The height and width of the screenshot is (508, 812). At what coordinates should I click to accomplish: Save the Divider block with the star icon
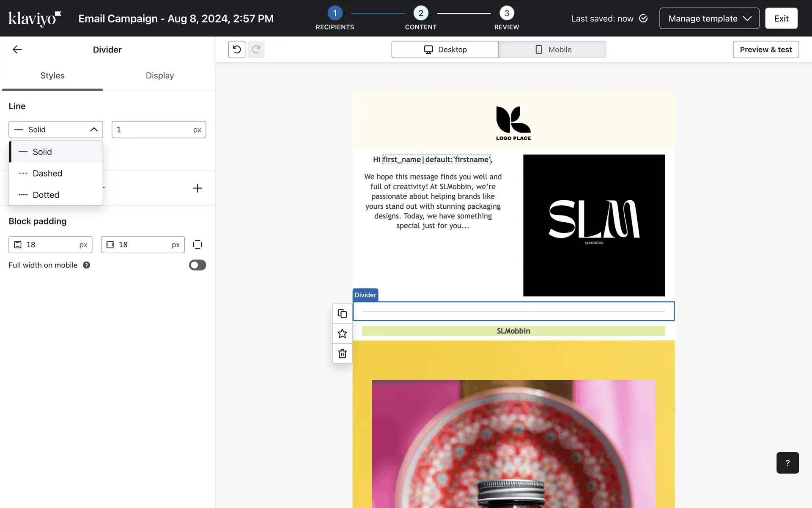(342, 334)
